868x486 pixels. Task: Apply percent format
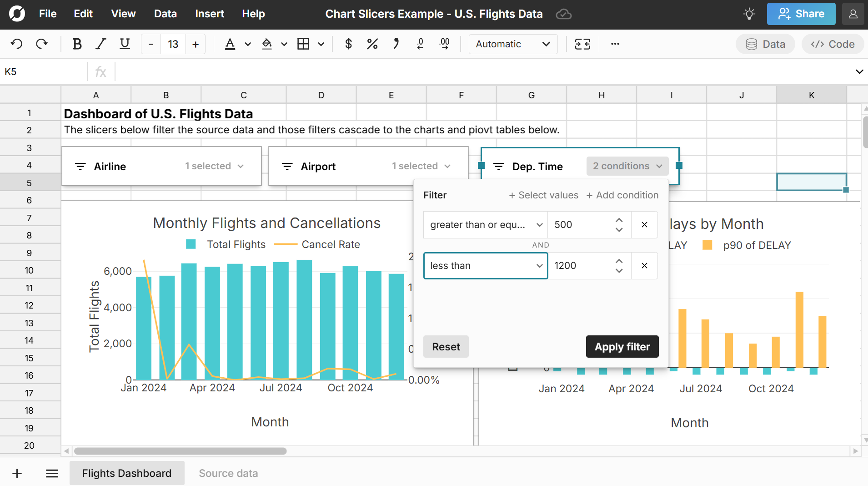click(372, 44)
